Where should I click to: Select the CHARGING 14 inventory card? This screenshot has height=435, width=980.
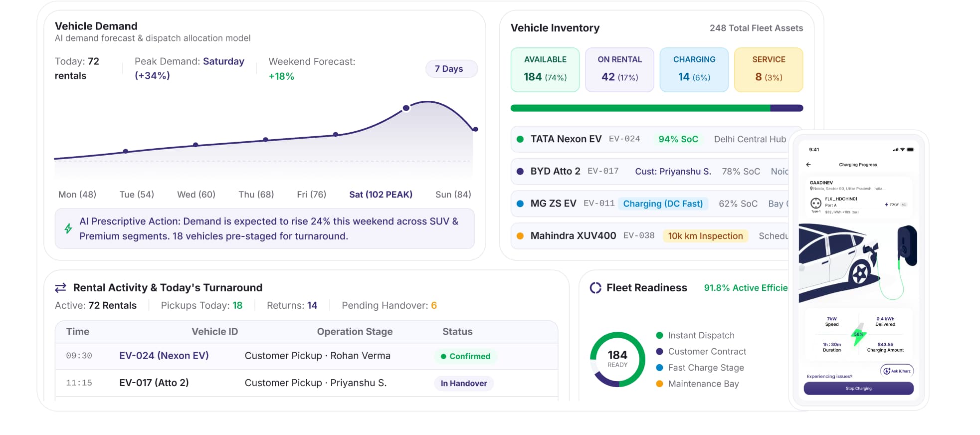[x=694, y=70]
